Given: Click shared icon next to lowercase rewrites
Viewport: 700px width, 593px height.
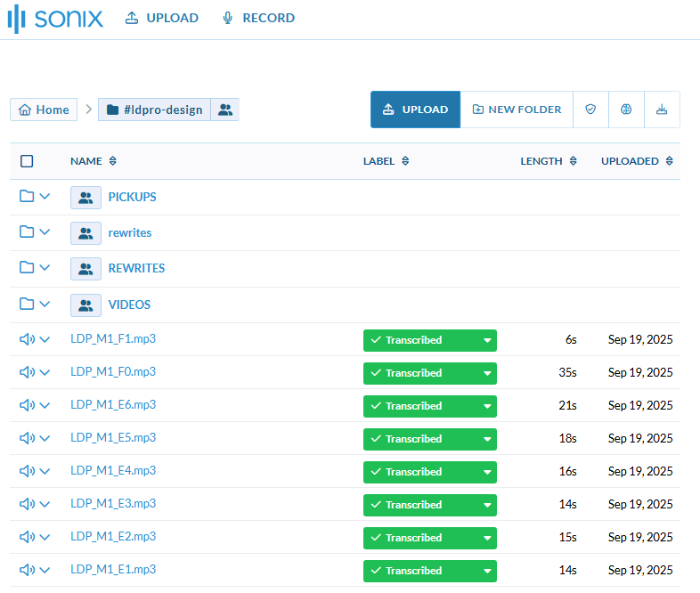Looking at the screenshot, I should tap(85, 233).
